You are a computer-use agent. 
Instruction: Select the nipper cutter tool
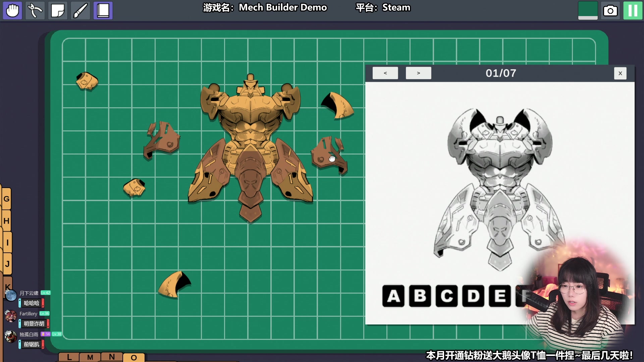click(x=35, y=11)
